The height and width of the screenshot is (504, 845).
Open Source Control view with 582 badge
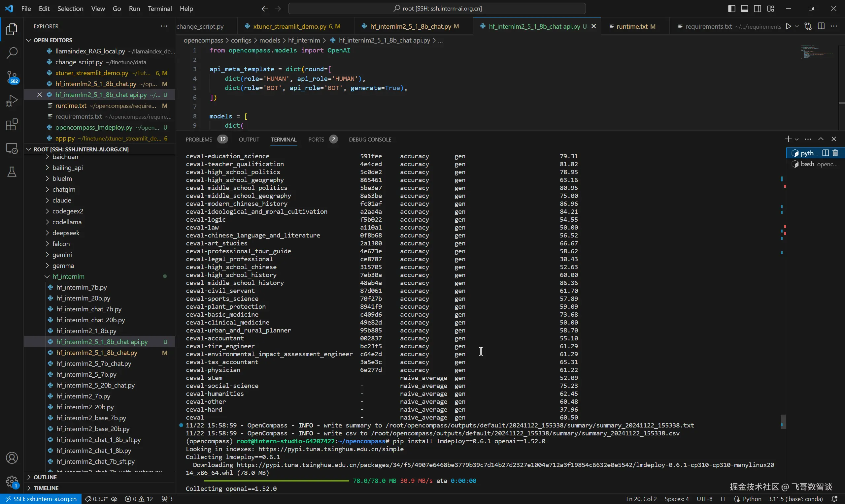coord(12,77)
